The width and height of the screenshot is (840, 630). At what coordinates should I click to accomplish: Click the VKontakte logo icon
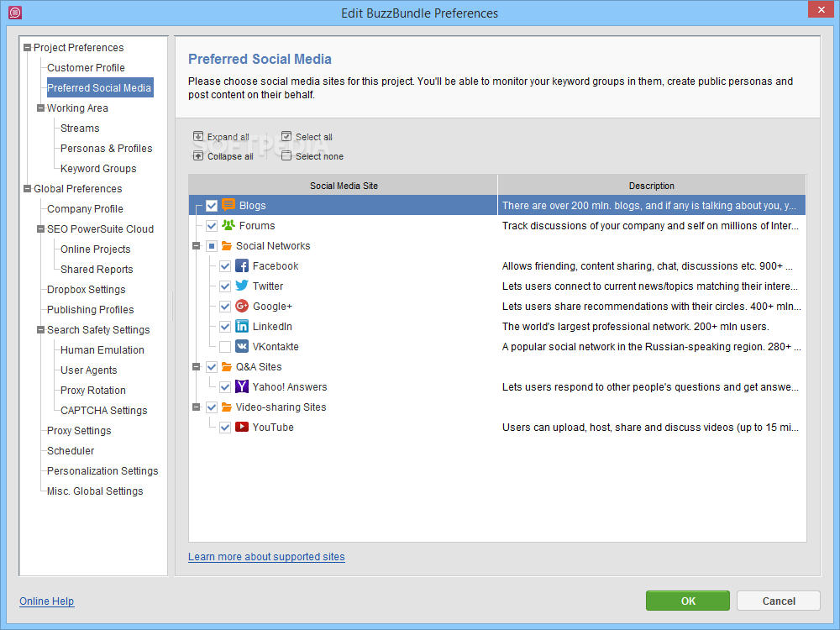(242, 347)
